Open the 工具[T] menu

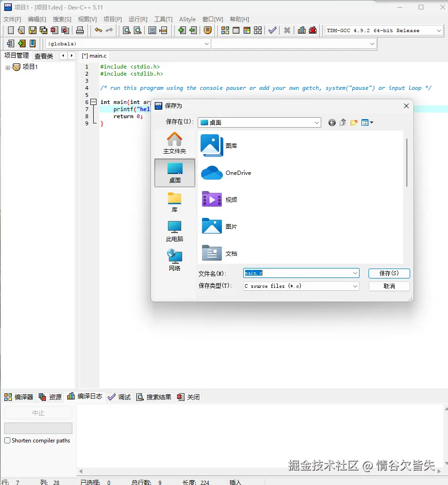[163, 19]
